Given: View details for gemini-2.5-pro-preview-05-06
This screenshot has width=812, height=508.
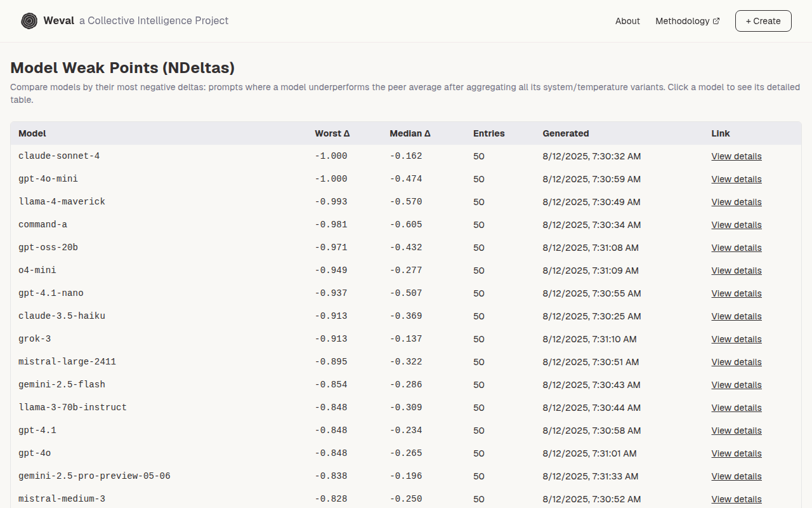Looking at the screenshot, I should click(737, 476).
